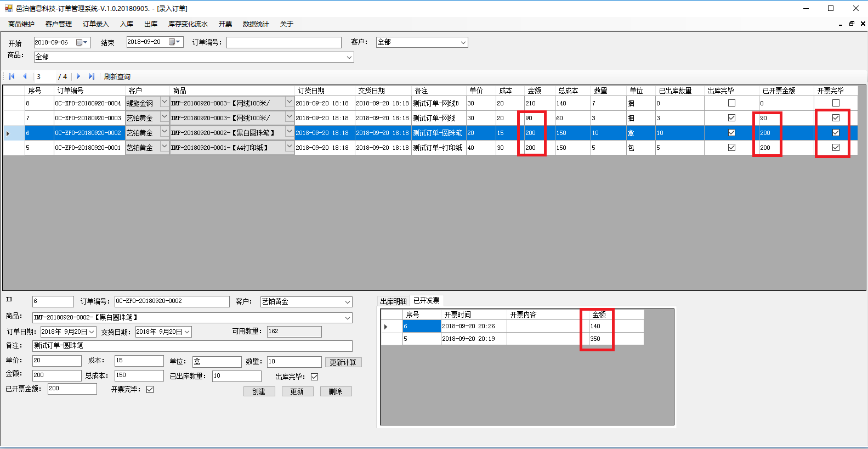
Task: Click the 开票时间 column header
Action: (474, 315)
